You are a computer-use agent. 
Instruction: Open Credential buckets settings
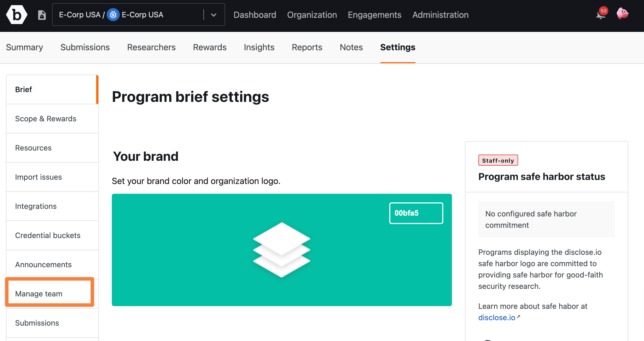[x=52, y=235]
